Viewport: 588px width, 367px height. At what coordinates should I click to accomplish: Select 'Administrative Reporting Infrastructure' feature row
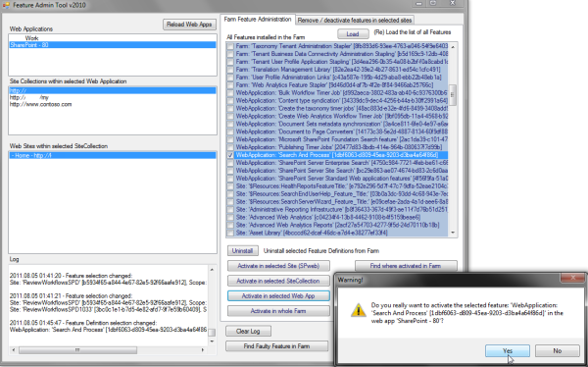(341, 210)
